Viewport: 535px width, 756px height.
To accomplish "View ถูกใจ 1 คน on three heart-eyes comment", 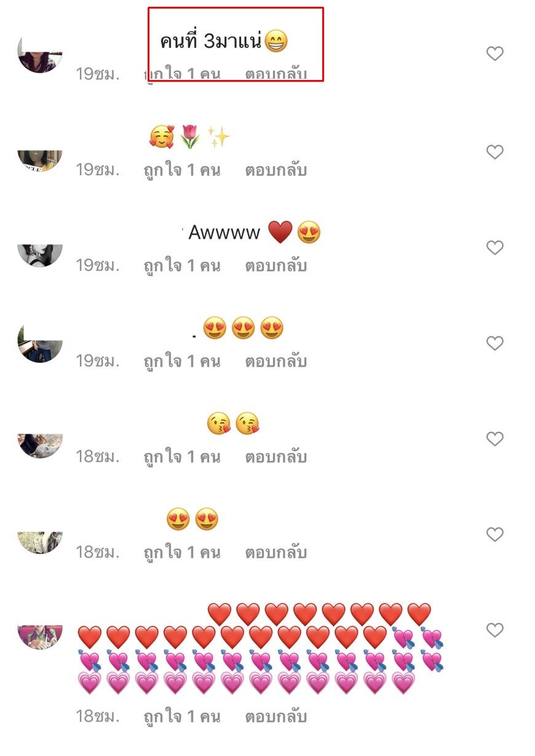I will (x=182, y=361).
